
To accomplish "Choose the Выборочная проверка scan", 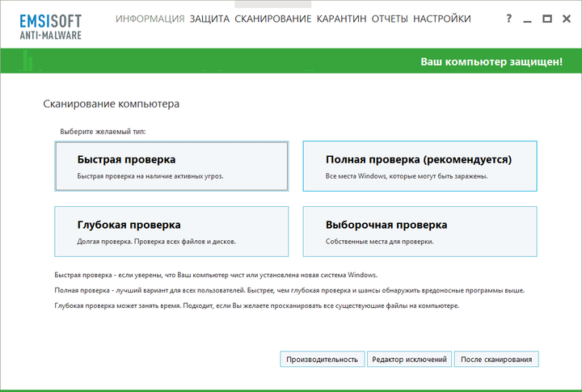I will click(420, 232).
